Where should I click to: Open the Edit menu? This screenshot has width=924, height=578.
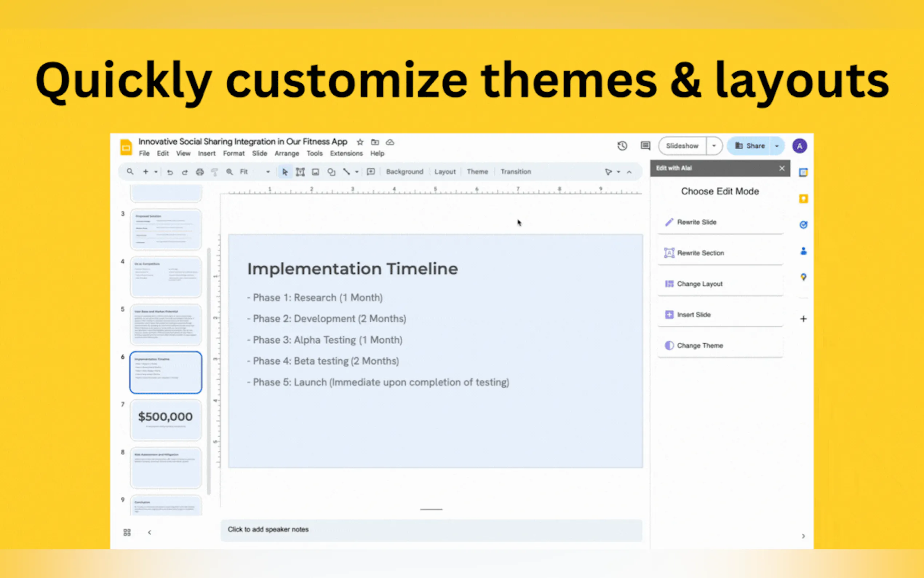163,153
